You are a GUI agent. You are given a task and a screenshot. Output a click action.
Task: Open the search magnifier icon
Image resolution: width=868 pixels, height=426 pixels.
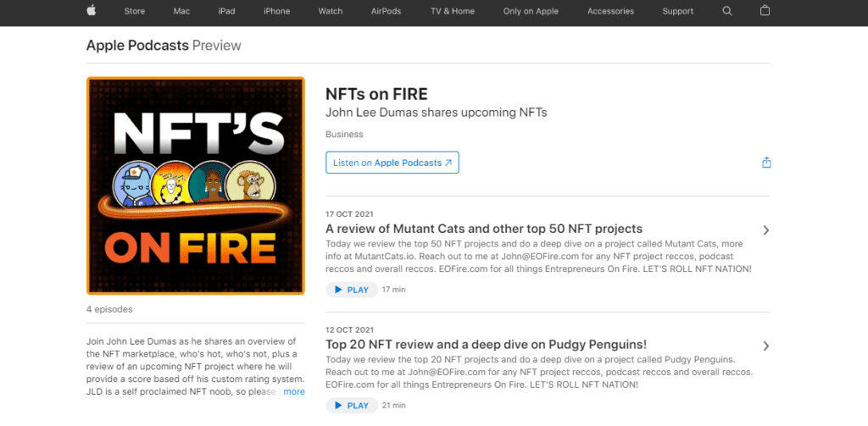(x=727, y=11)
